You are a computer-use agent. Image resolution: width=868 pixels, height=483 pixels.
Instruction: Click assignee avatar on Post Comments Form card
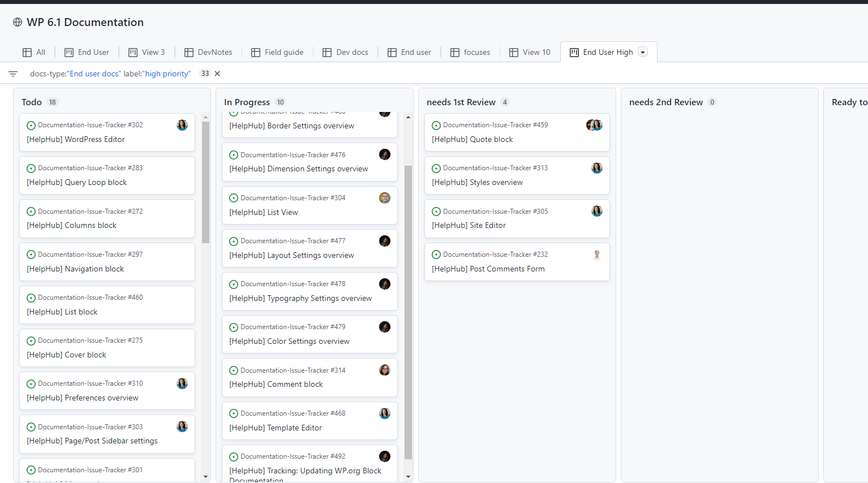tap(597, 255)
